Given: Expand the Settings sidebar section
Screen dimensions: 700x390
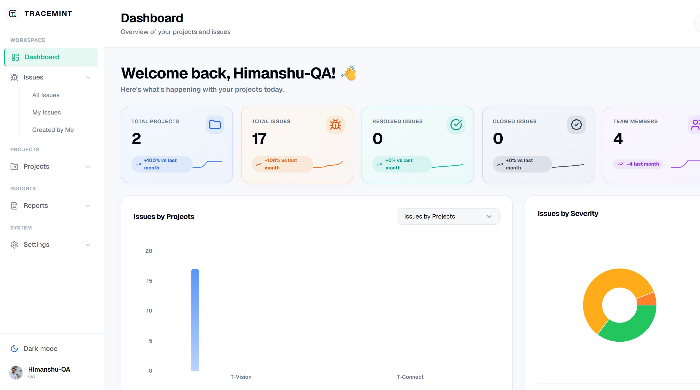Looking at the screenshot, I should tap(88, 245).
